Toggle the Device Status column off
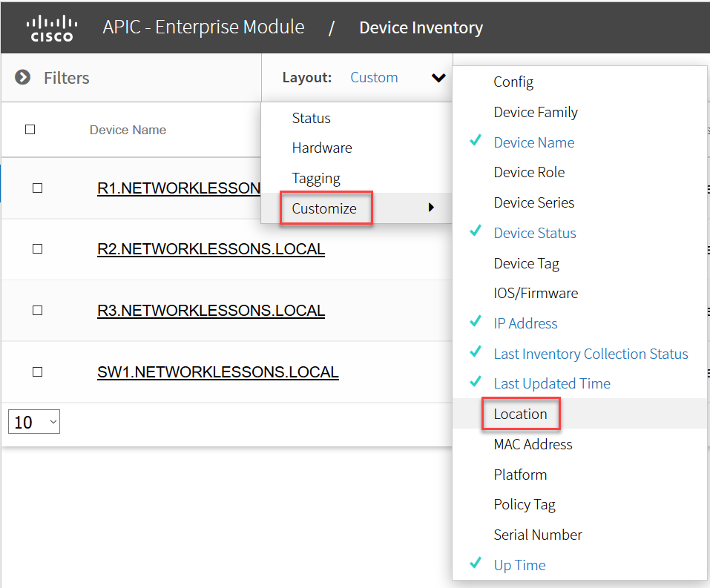 [x=535, y=233]
